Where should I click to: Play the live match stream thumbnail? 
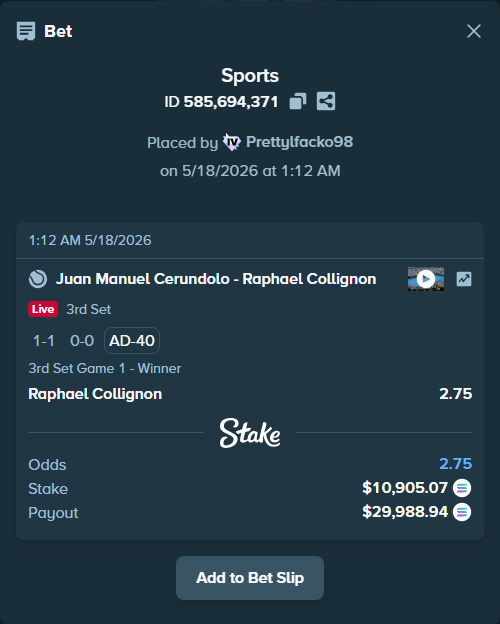[426, 279]
